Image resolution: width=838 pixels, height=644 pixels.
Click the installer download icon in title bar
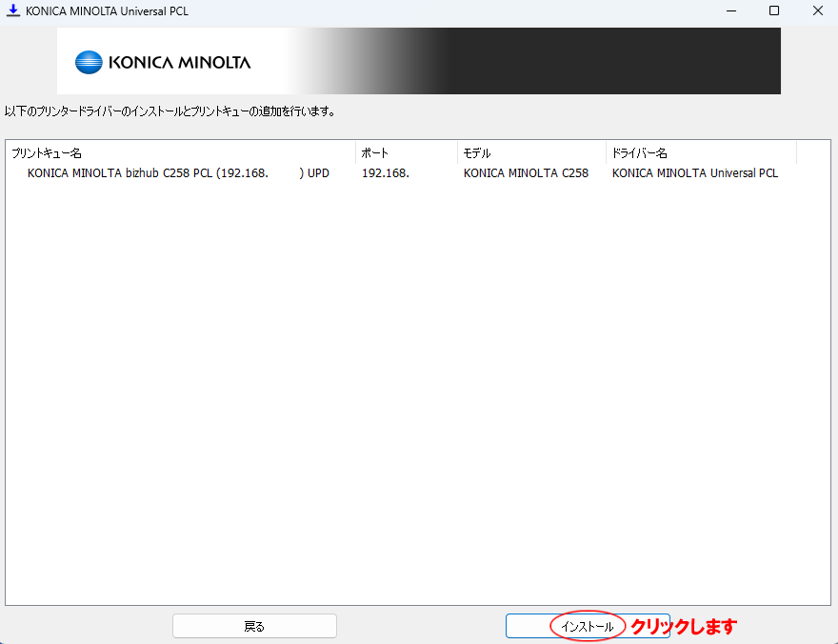click(x=12, y=10)
